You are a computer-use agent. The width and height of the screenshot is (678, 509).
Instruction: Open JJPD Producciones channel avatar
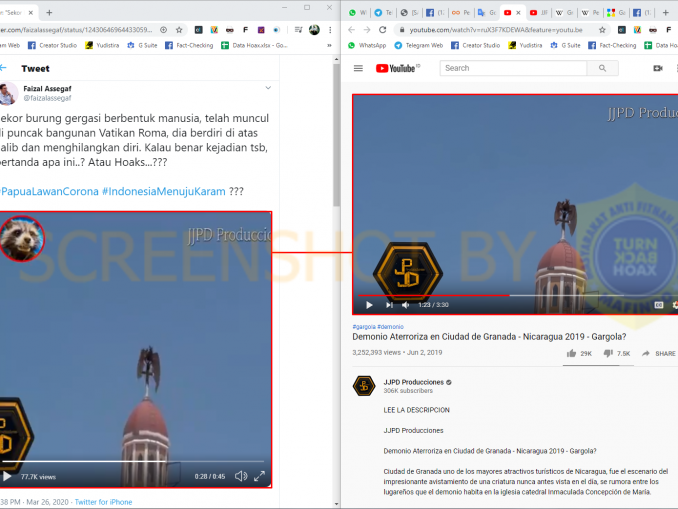364,386
